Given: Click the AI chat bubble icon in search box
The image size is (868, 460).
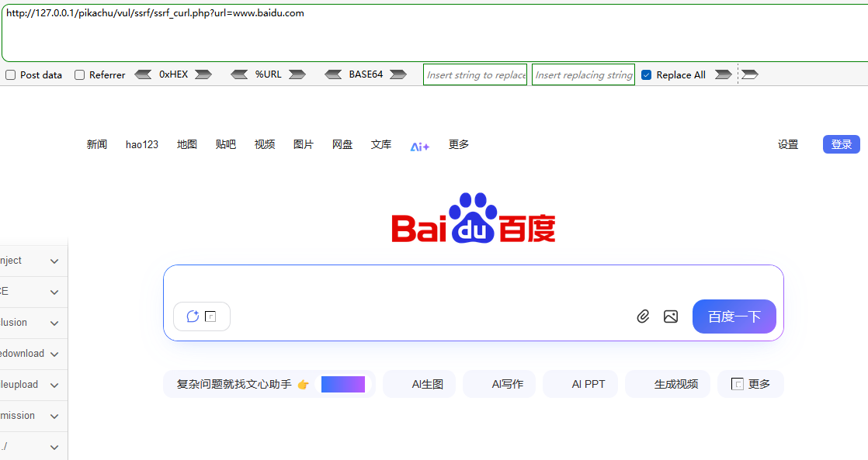Looking at the screenshot, I should (x=193, y=316).
